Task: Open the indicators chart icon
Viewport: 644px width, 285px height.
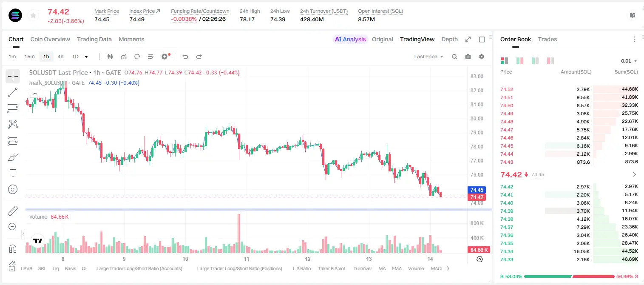Action: pyautogui.click(x=124, y=57)
